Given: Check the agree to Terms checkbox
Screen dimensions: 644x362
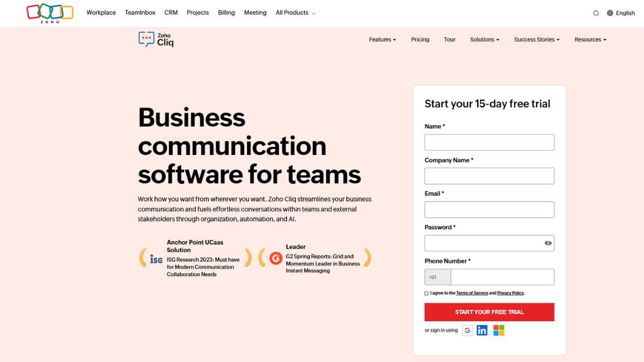Looking at the screenshot, I should (427, 293).
